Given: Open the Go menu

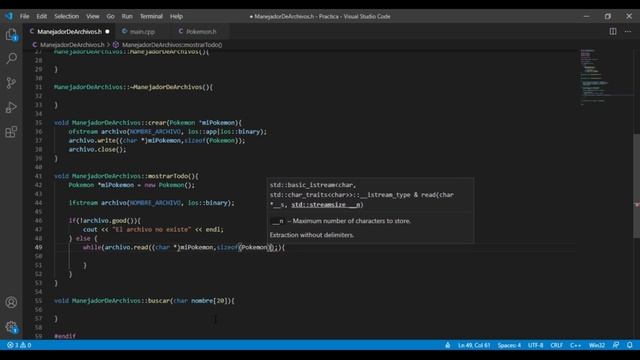Looking at the screenshot, I should click(x=110, y=16).
